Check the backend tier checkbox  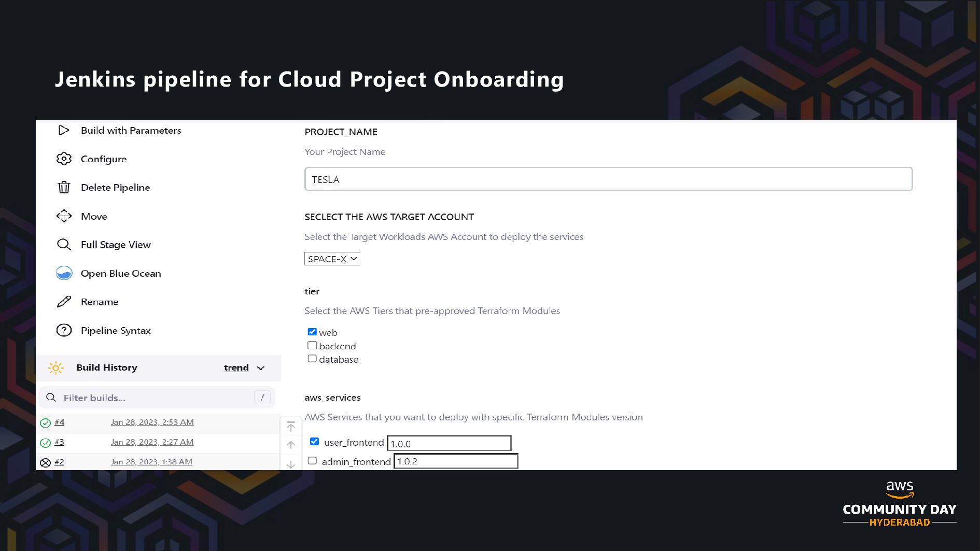pyautogui.click(x=312, y=345)
